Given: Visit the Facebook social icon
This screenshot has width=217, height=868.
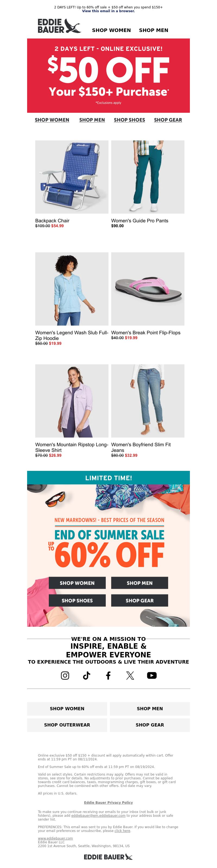Looking at the screenshot, I should click(x=108, y=675).
